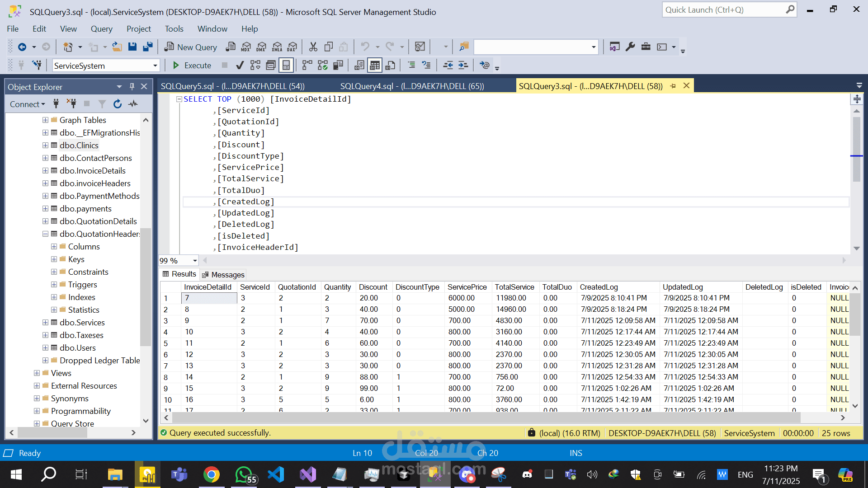Click the Decrease Indent icon
The height and width of the screenshot is (488, 868).
tap(448, 66)
